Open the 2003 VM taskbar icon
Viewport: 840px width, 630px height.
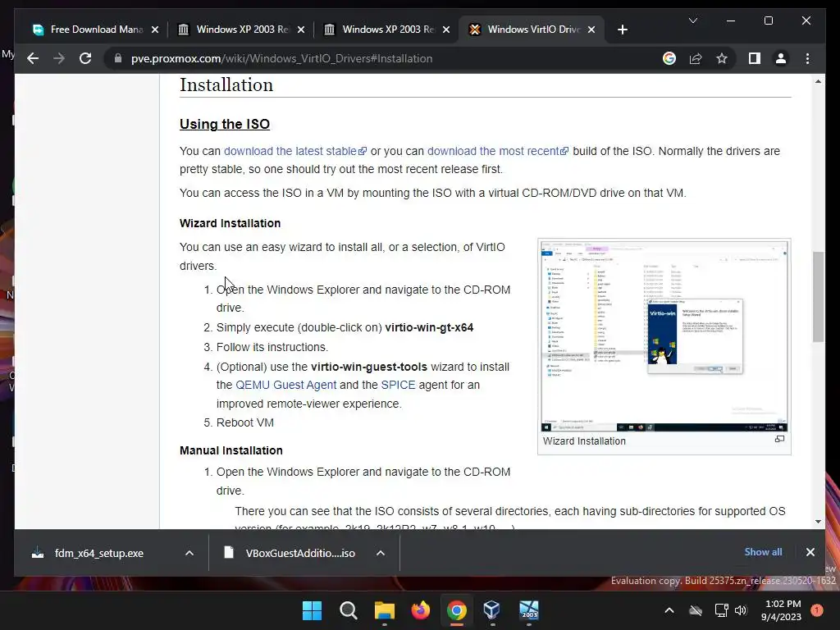(x=529, y=610)
